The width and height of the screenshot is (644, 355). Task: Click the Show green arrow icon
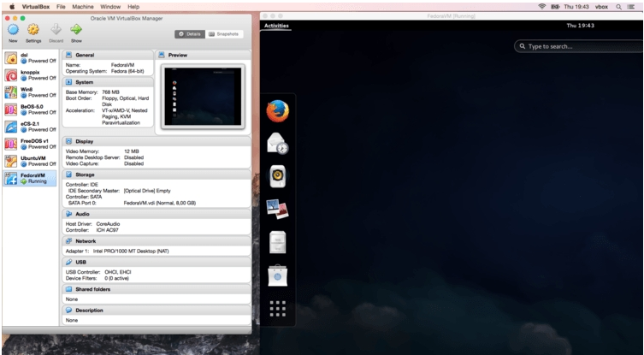[76, 29]
